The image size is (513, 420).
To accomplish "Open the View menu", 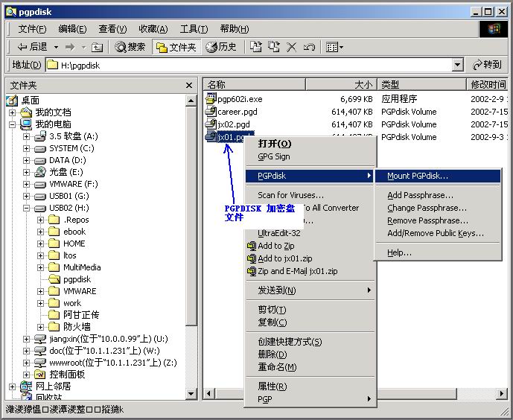I will click(x=112, y=29).
